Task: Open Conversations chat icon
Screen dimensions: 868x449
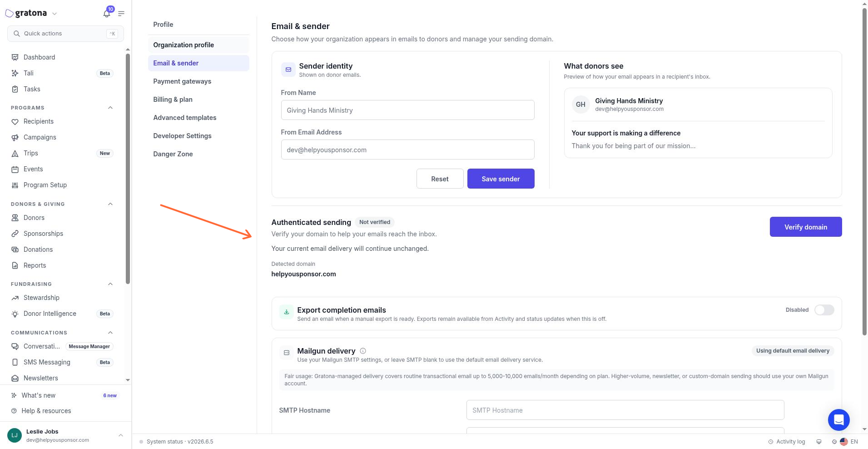Action: [15, 346]
